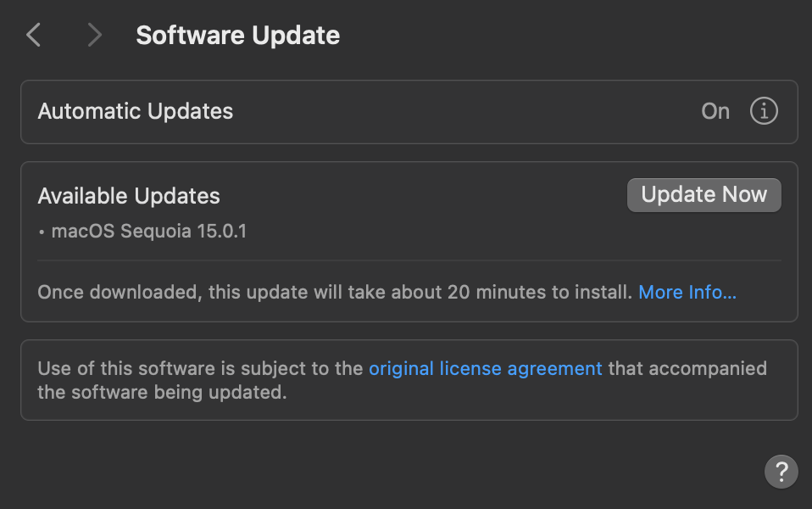Open the Automatic Updates info icon
Viewport: 812px width, 509px height.
pyautogui.click(x=764, y=111)
